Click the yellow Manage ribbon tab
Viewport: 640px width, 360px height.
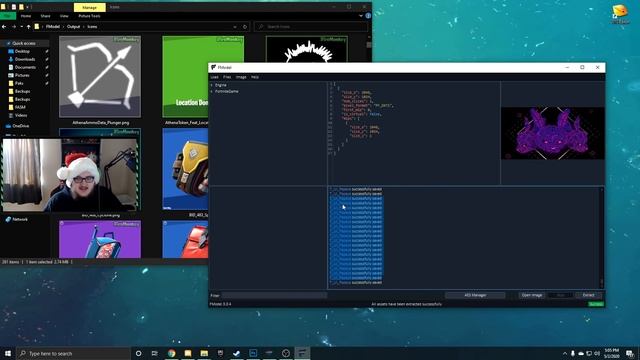[x=89, y=7]
